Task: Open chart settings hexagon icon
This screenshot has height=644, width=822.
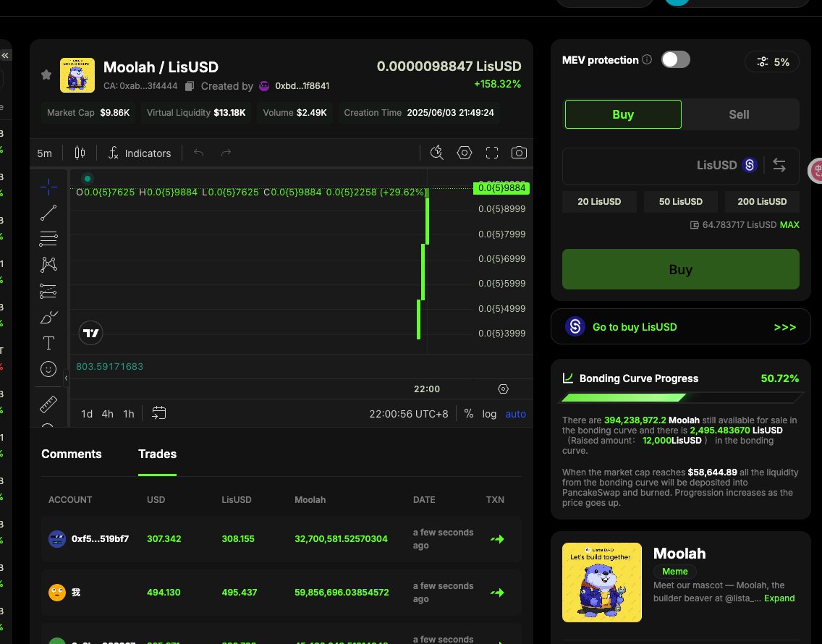Action: click(x=465, y=153)
